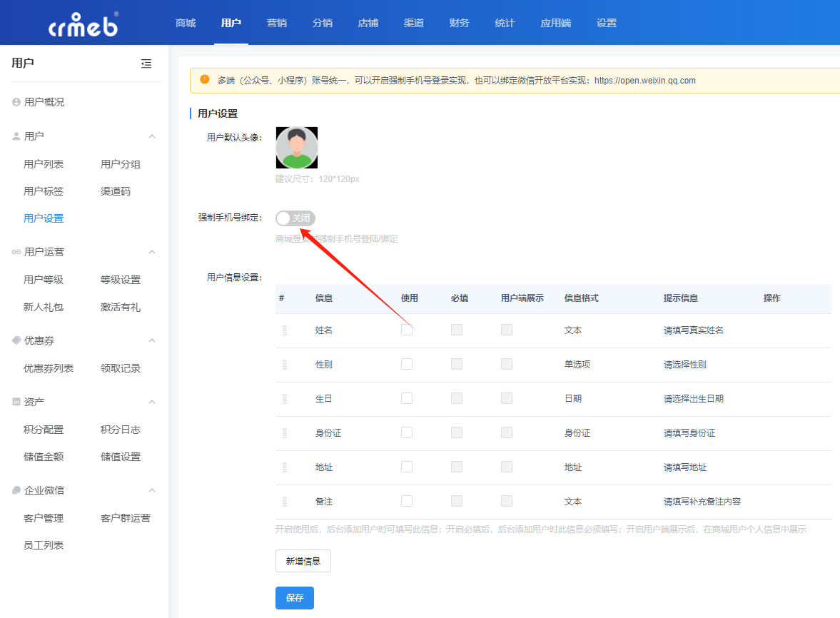Click the 用户概况 icon in sidebar

(x=16, y=102)
